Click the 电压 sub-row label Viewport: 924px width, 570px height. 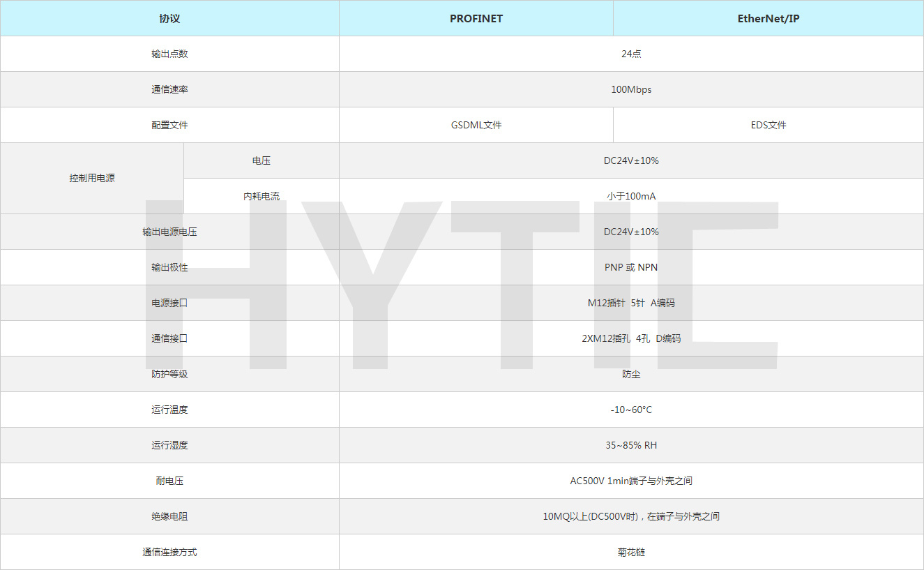262,160
